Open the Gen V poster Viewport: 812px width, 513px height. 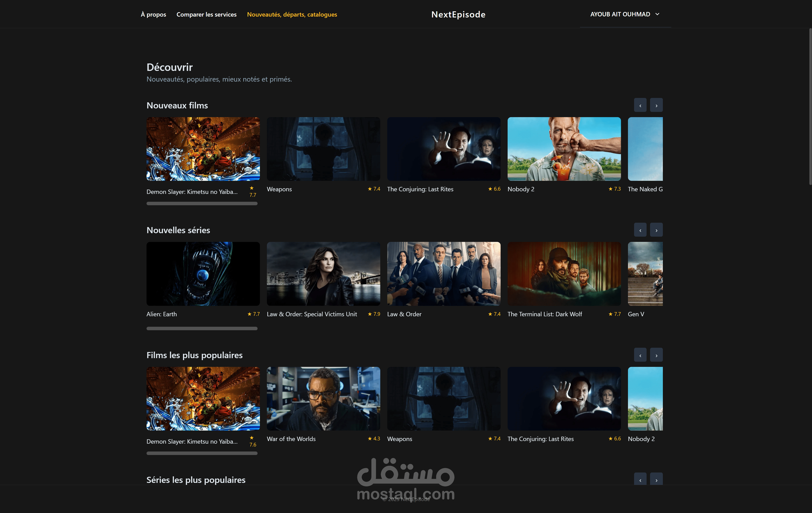coord(645,274)
